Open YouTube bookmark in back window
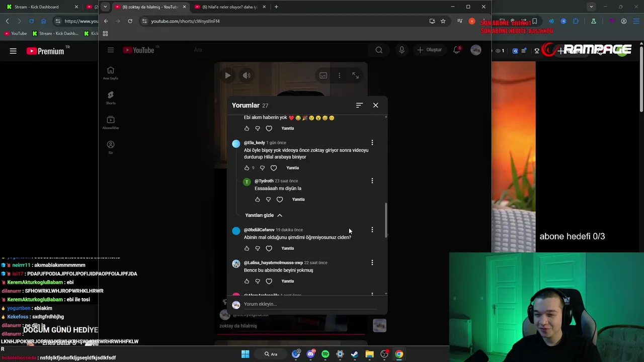644x362 pixels. 15,34
